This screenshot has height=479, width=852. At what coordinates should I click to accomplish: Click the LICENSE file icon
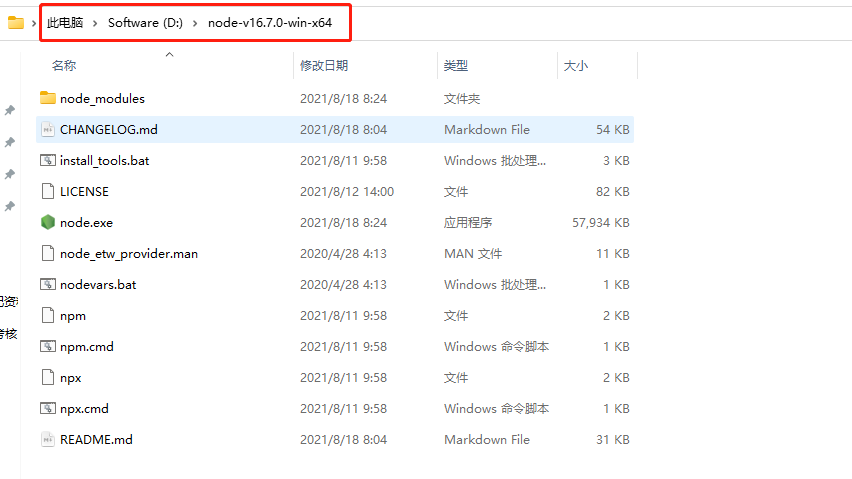coord(48,191)
